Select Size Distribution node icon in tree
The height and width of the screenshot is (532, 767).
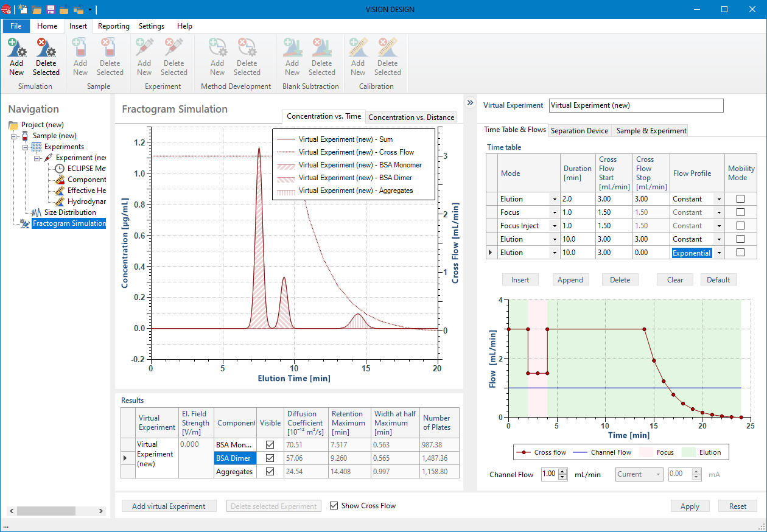[x=37, y=212]
